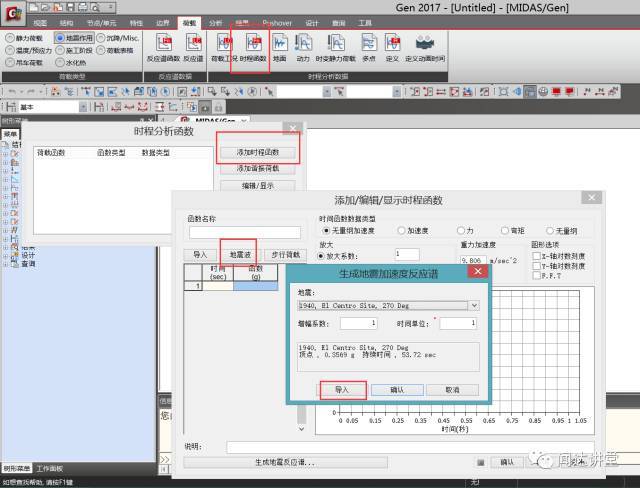Image resolution: width=640 pixels, height=488 pixels.
Task: Open the first empty toolbar combo box arrow
Action: (327, 92)
